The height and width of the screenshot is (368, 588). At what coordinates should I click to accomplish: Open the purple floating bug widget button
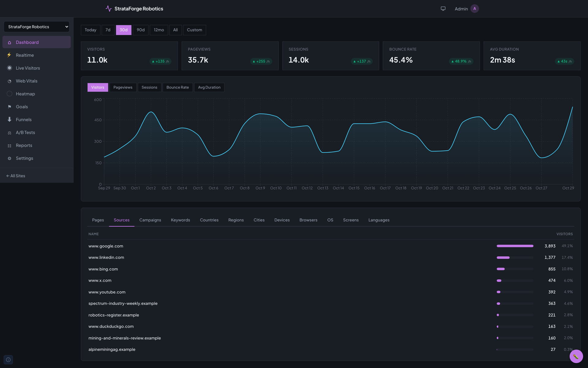576,356
